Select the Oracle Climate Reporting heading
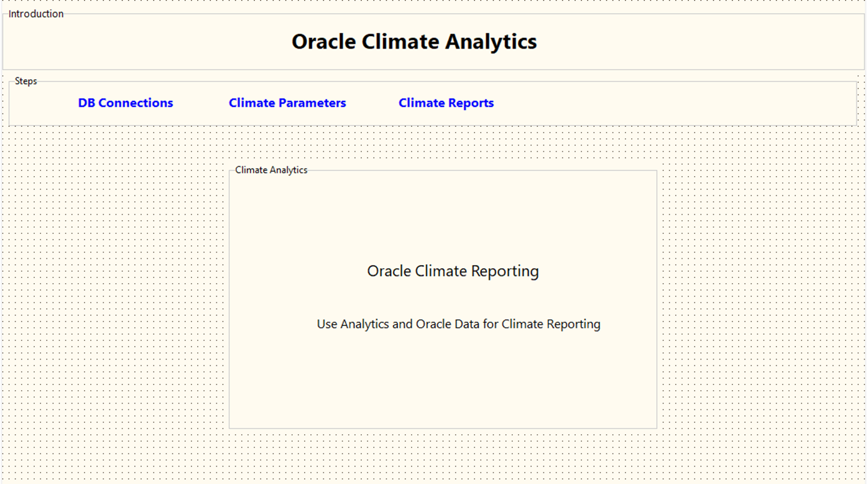The height and width of the screenshot is (484, 868). 453,271
